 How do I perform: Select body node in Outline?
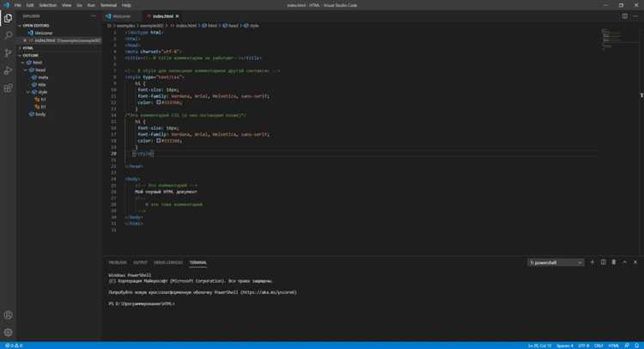[x=40, y=114]
